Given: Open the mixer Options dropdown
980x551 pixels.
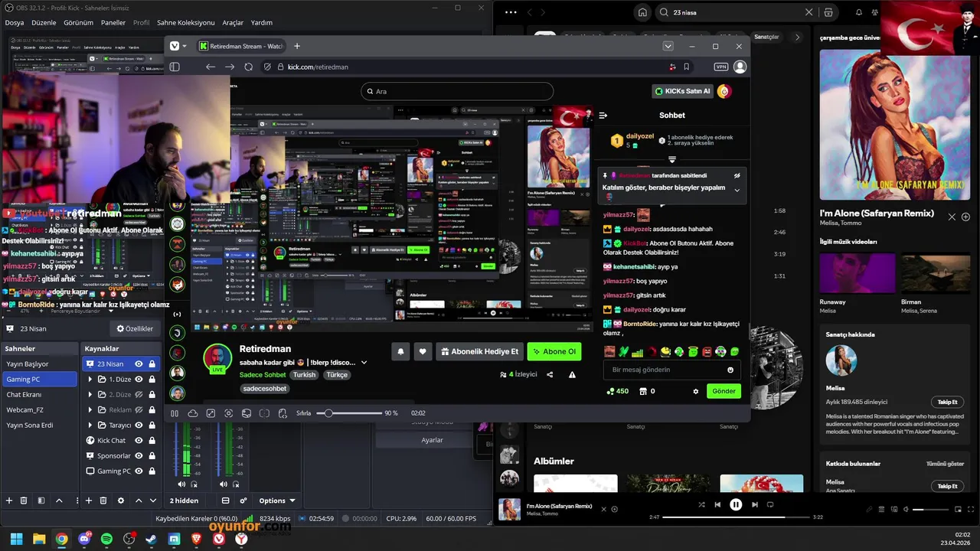Looking at the screenshot, I should click(277, 500).
